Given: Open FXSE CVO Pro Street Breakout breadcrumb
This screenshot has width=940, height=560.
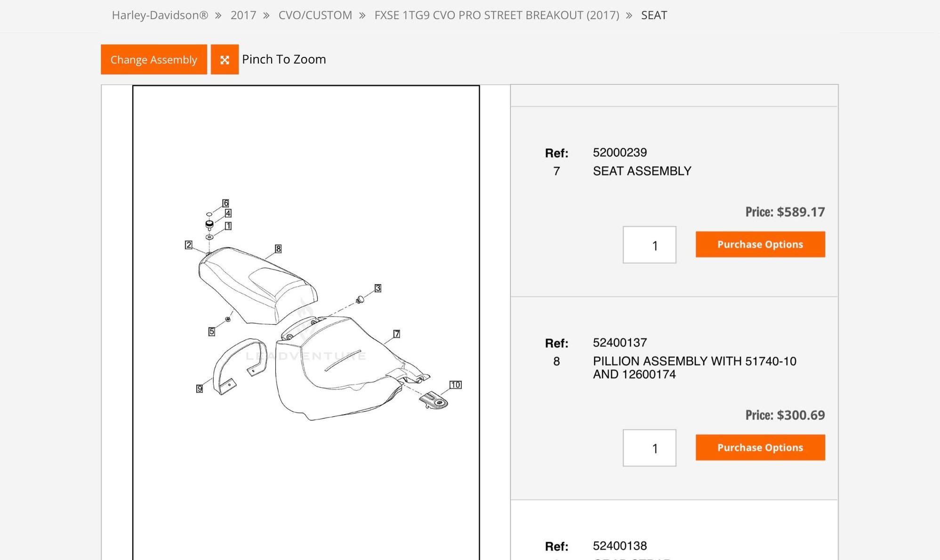Looking at the screenshot, I should pyautogui.click(x=497, y=15).
